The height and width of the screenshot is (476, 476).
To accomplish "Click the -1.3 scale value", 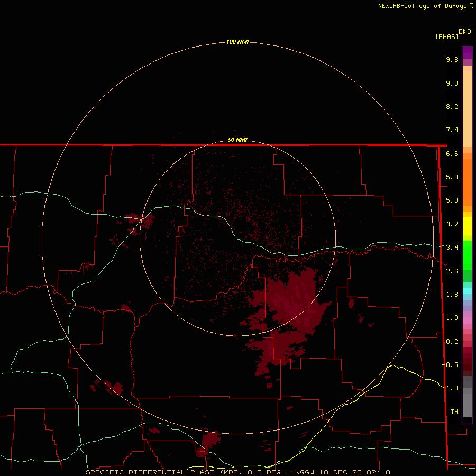I will (450, 388).
